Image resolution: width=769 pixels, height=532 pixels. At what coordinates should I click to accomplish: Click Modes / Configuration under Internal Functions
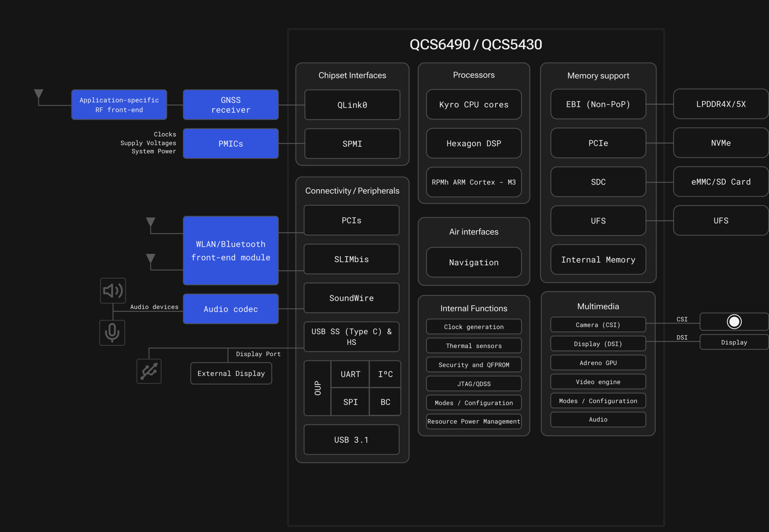tap(474, 403)
